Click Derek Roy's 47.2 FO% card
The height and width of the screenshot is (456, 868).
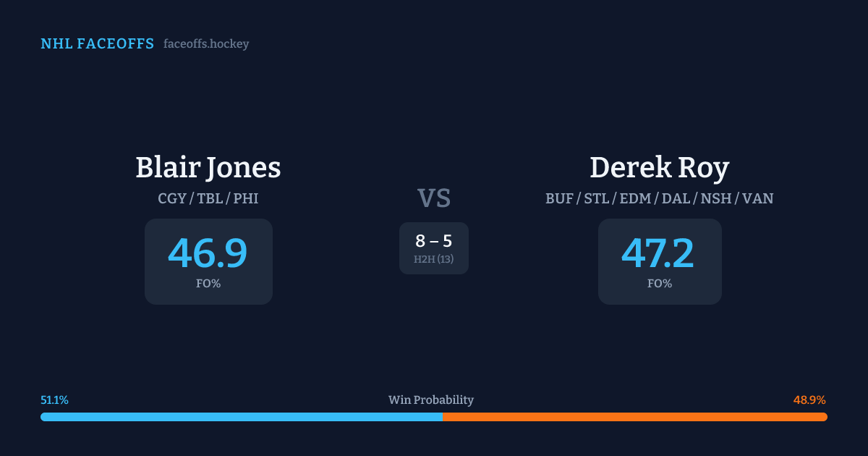[x=659, y=261]
